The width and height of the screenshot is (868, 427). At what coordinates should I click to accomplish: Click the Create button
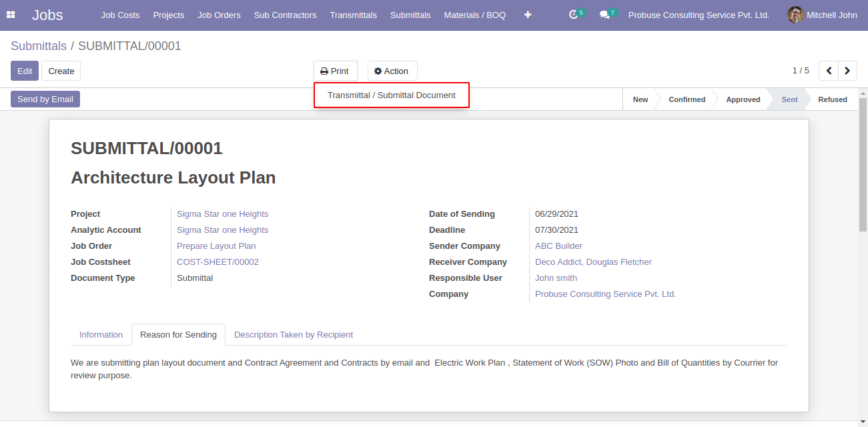(61, 71)
